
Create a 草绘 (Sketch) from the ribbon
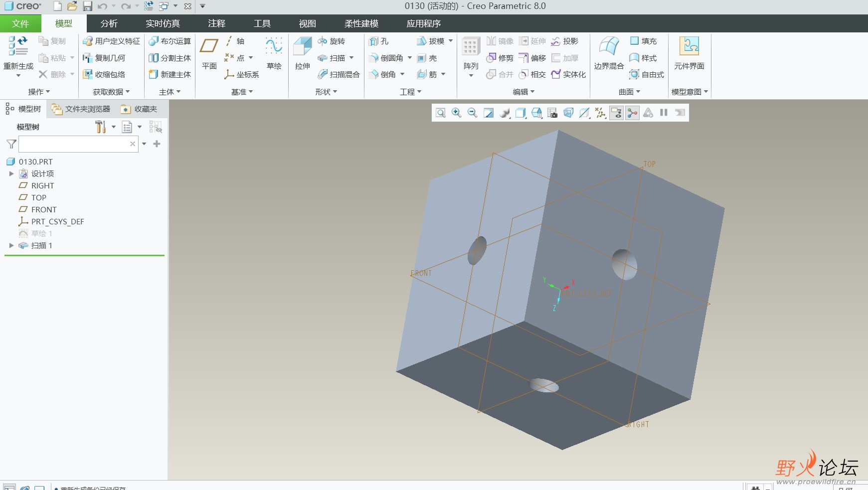274,52
